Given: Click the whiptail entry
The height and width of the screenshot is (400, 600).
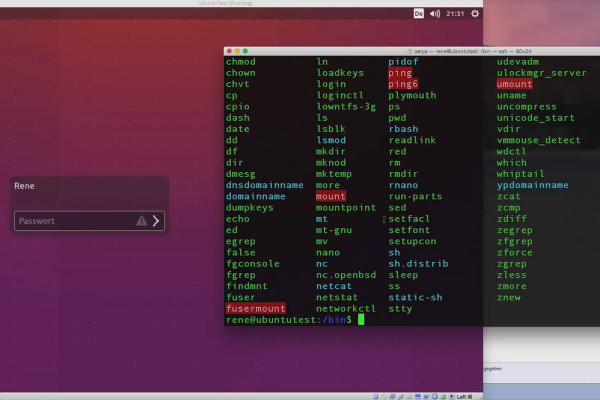Looking at the screenshot, I should [520, 174].
